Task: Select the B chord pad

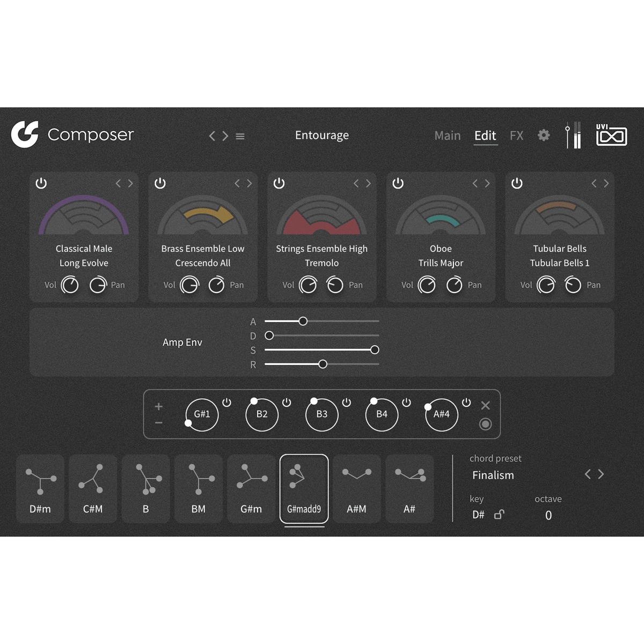Action: [145, 488]
